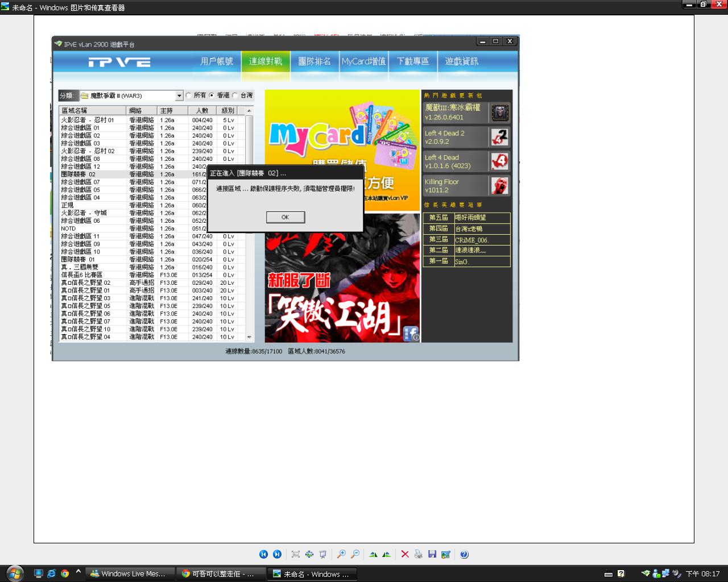
Task: Select the 所有 region radio button
Action: (x=189, y=95)
